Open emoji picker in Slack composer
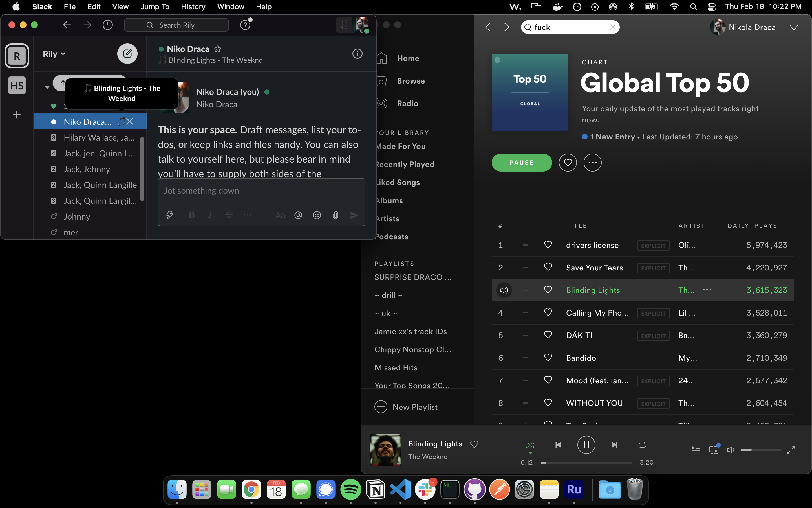The image size is (812, 508). (317, 215)
